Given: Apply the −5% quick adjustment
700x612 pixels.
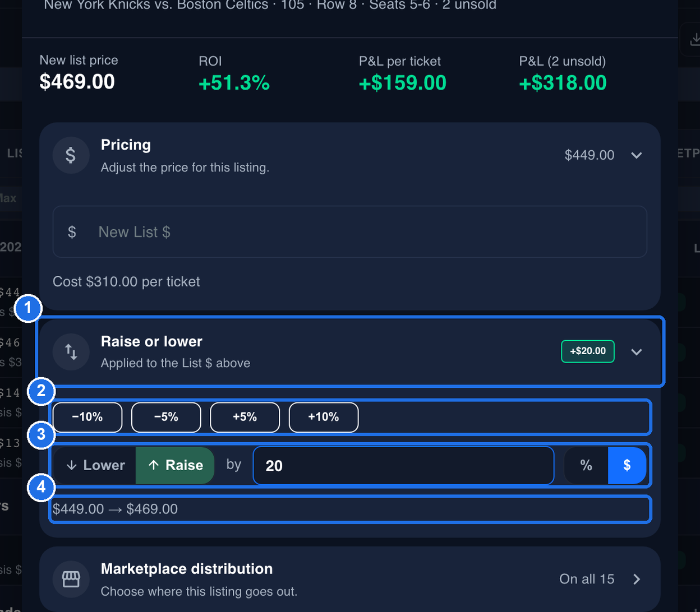Looking at the screenshot, I should click(x=166, y=417).
